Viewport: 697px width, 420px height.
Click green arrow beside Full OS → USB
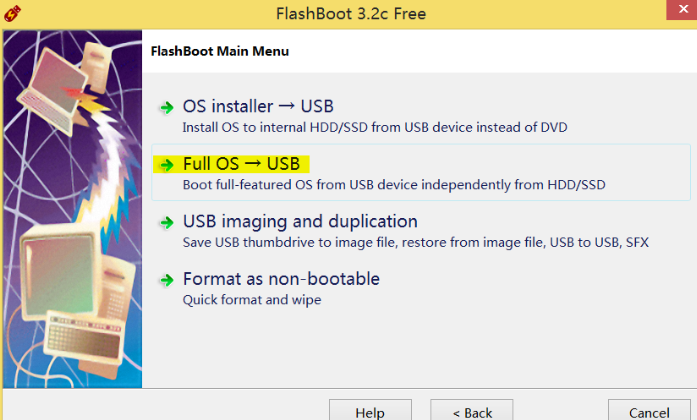[167, 165]
